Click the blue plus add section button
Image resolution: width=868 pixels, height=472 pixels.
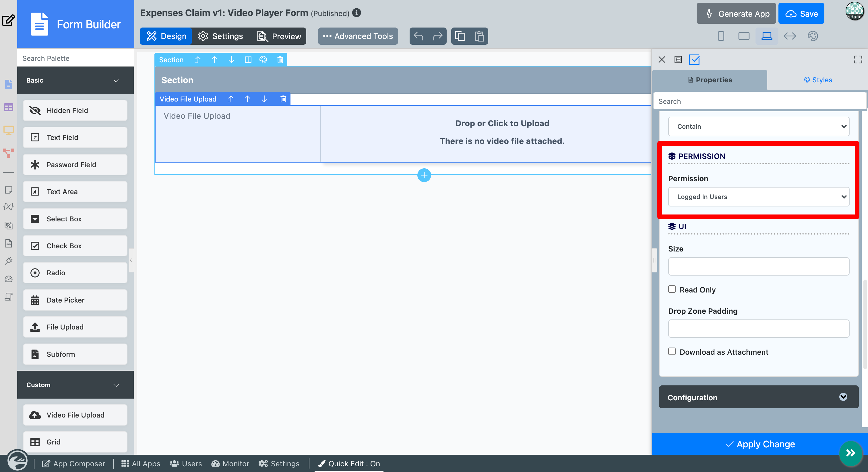point(424,175)
